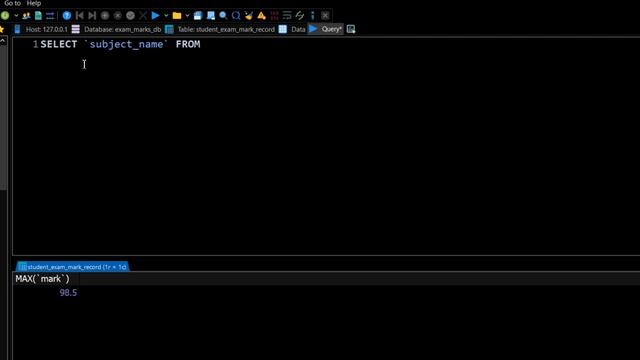Open the User manager icon
The image size is (640, 360).
pyautogui.click(x=27, y=16)
